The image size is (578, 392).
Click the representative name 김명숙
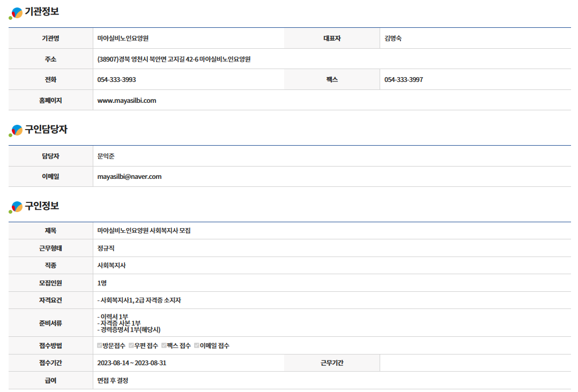pyautogui.click(x=393, y=39)
